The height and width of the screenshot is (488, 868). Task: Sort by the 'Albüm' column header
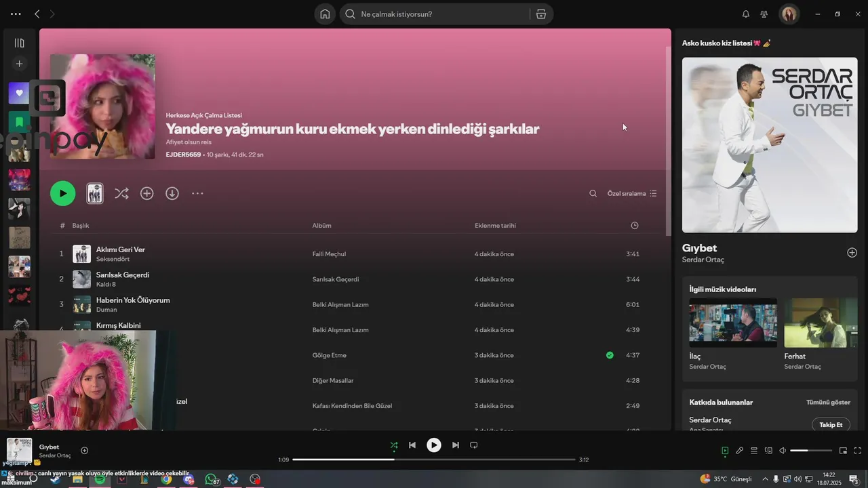(x=321, y=225)
